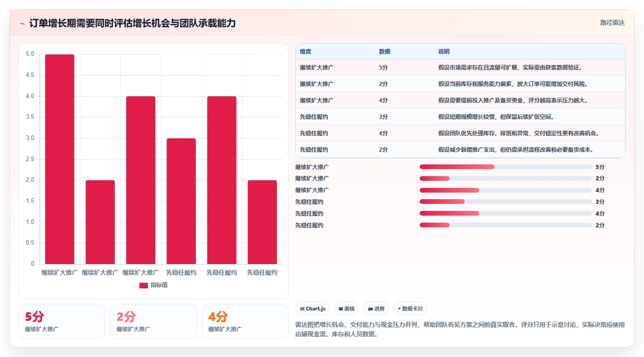This screenshot has width=644, height=357.
Task: Click the 先稳住履约 progress bar showing 3分
Action: [x=506, y=202]
